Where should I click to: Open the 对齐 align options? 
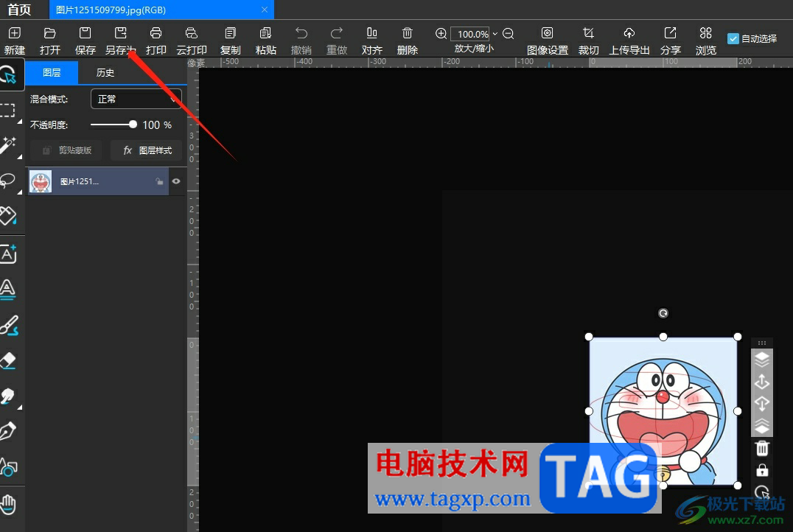point(371,41)
